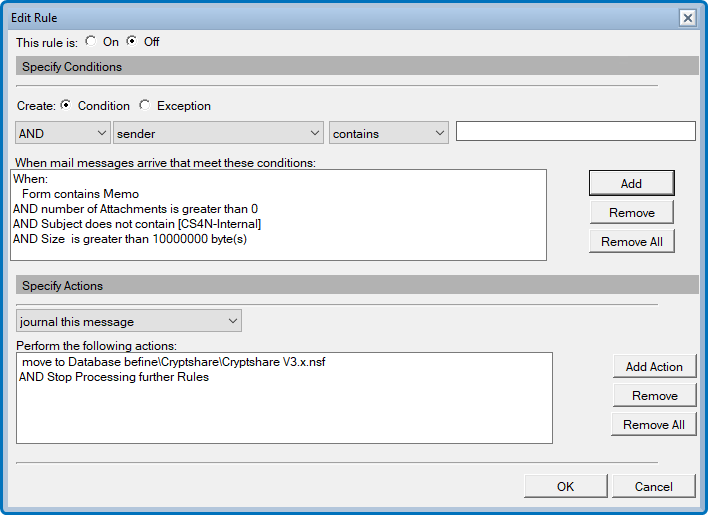Viewport: 708px width, 515px height.
Task: Expand the sender field dropdown
Action: point(218,133)
